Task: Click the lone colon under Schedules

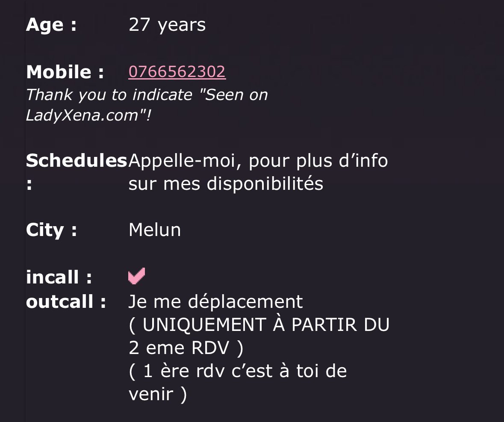Action: click(x=29, y=185)
